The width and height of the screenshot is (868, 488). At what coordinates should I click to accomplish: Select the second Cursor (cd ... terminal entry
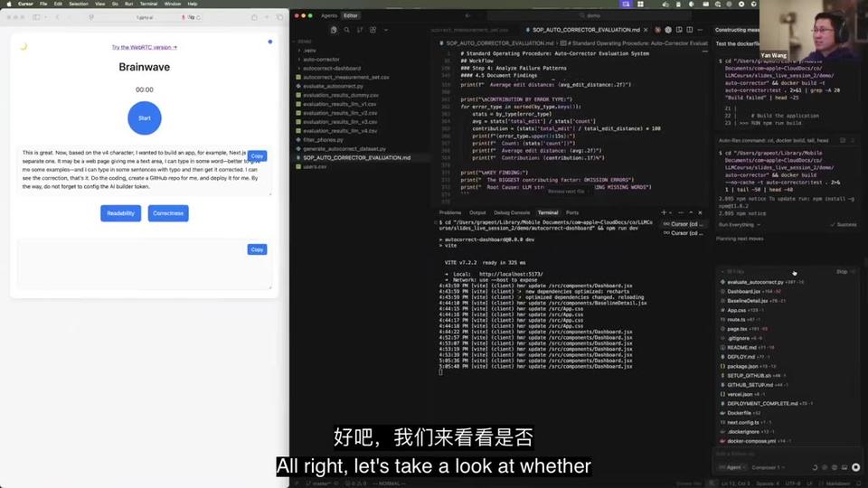(684, 233)
